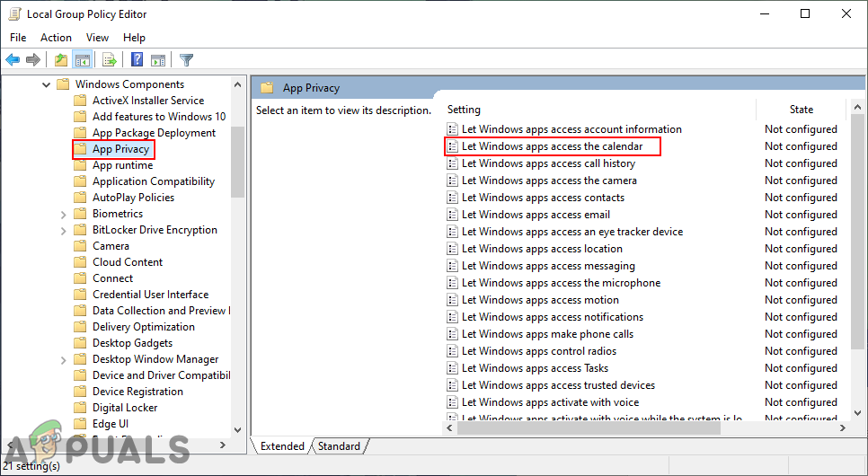Click the Export List toolbar icon
This screenshot has height=476, width=868.
(x=109, y=60)
